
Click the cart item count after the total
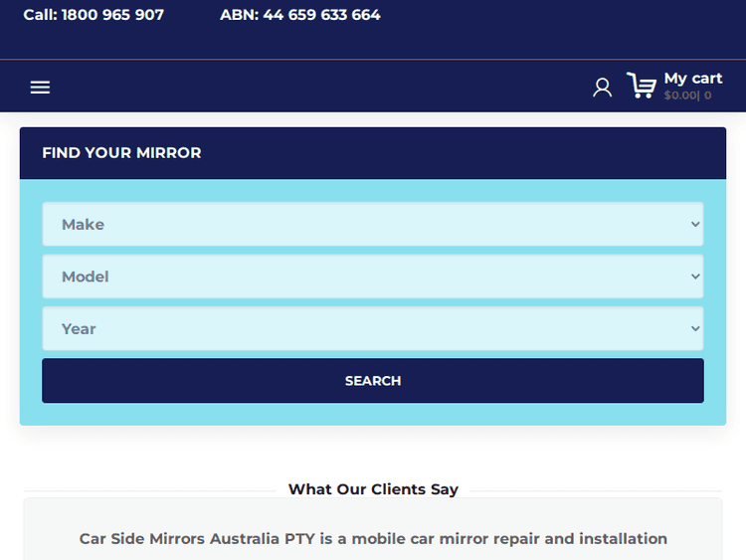point(708,95)
